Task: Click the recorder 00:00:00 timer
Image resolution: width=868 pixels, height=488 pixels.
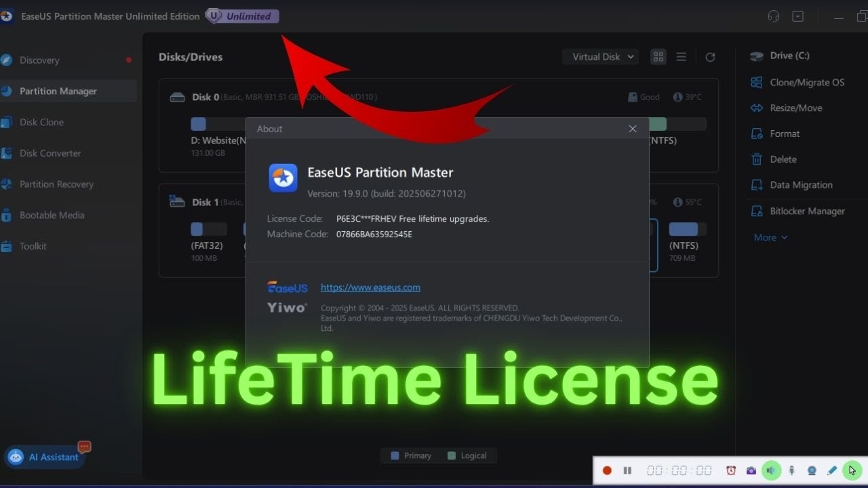Action: pyautogui.click(x=679, y=470)
